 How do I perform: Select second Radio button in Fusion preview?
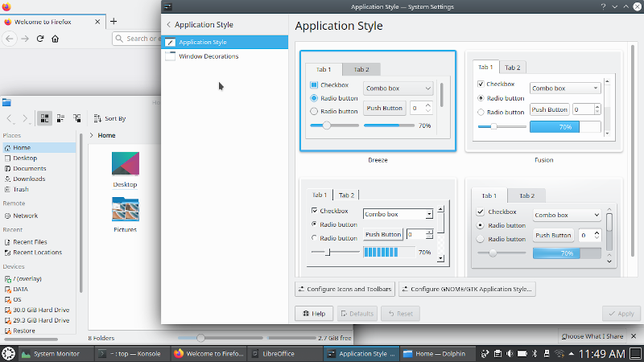pos(481,112)
